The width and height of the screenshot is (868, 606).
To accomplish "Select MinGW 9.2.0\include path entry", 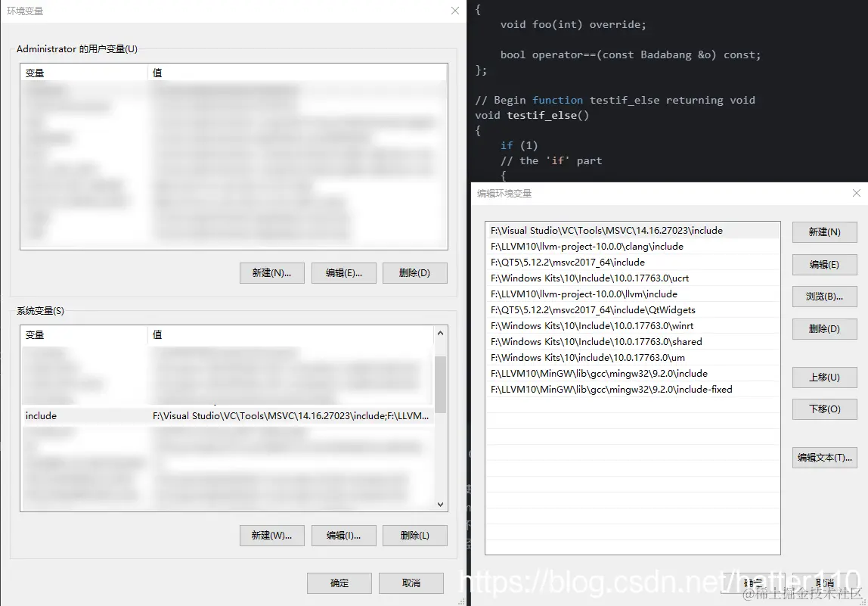I will click(633, 373).
